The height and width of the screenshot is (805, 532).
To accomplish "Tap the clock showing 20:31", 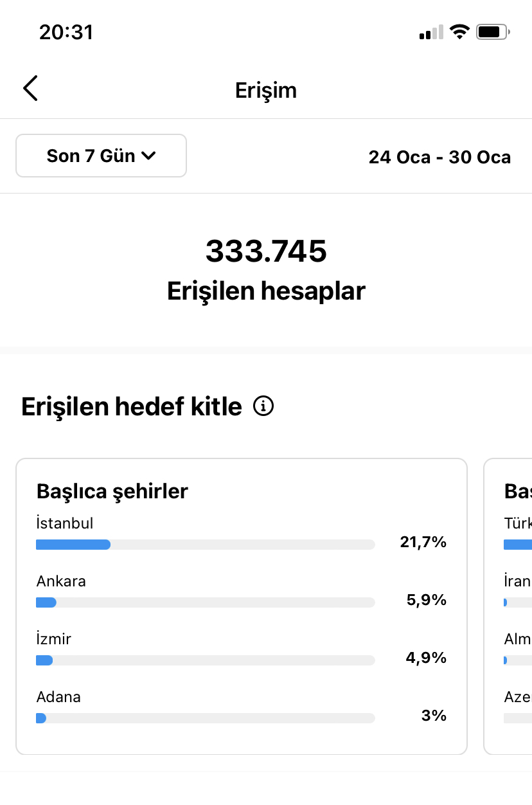I will click(66, 32).
